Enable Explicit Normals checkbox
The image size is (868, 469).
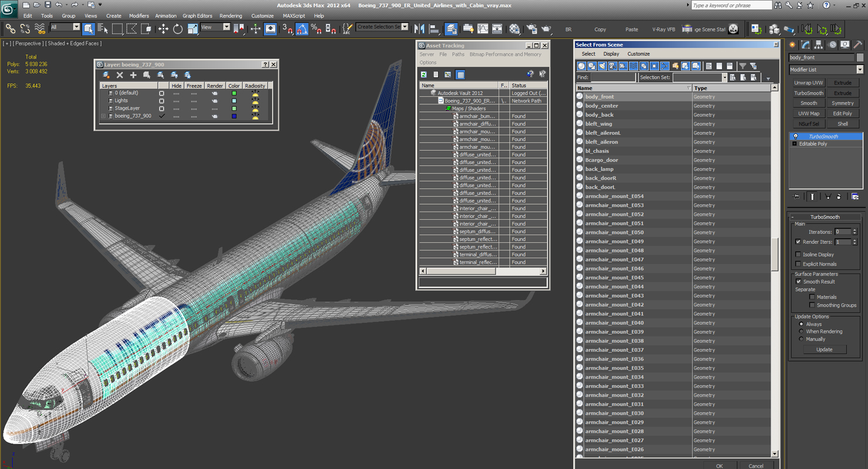coord(798,264)
